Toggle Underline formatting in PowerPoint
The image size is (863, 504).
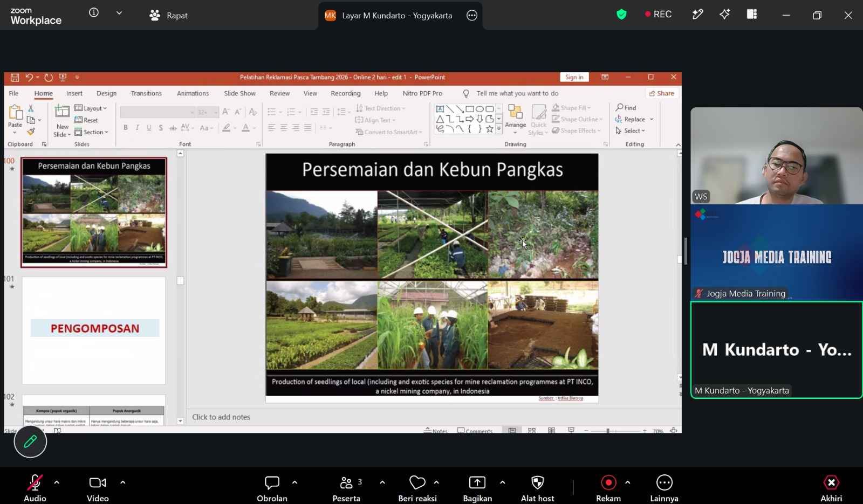[149, 128]
